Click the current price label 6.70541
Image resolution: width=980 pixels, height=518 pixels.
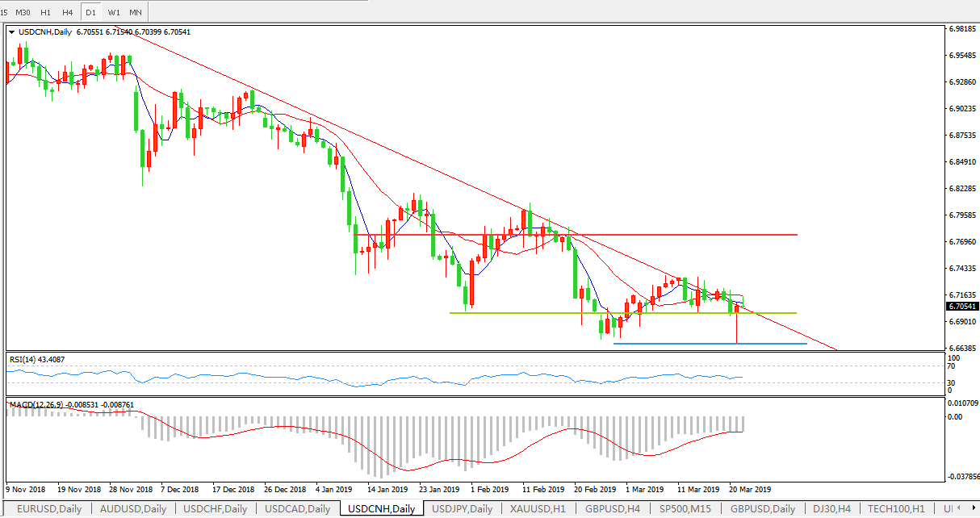(961, 307)
